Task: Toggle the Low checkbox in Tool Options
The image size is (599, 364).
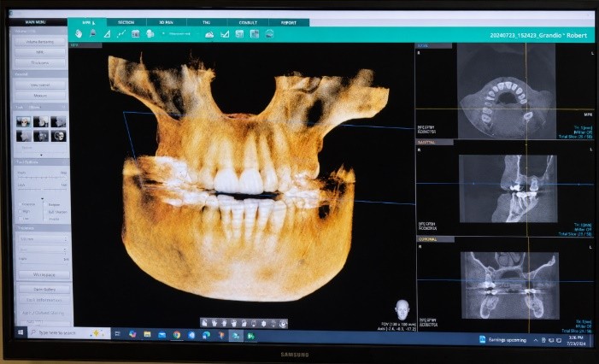Action: pos(21,219)
